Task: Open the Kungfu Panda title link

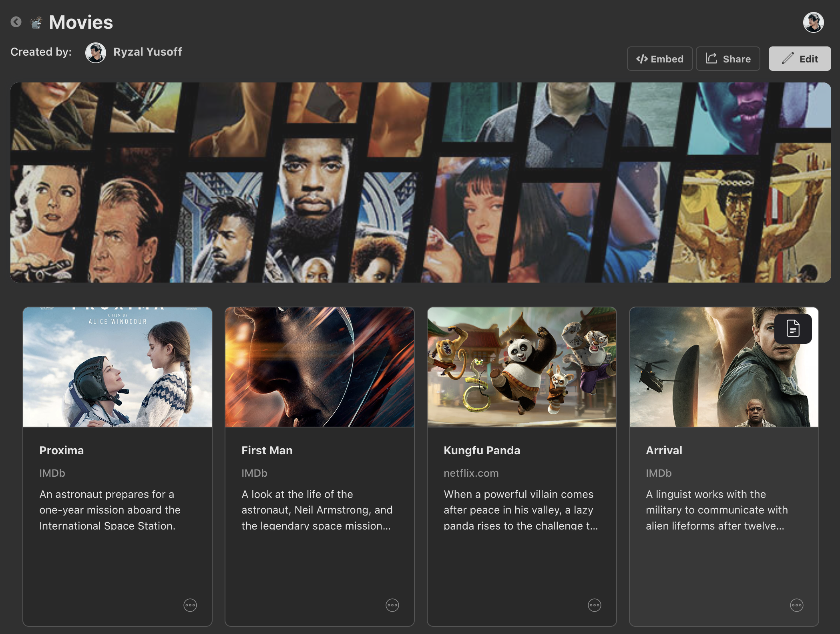Action: 482,450
